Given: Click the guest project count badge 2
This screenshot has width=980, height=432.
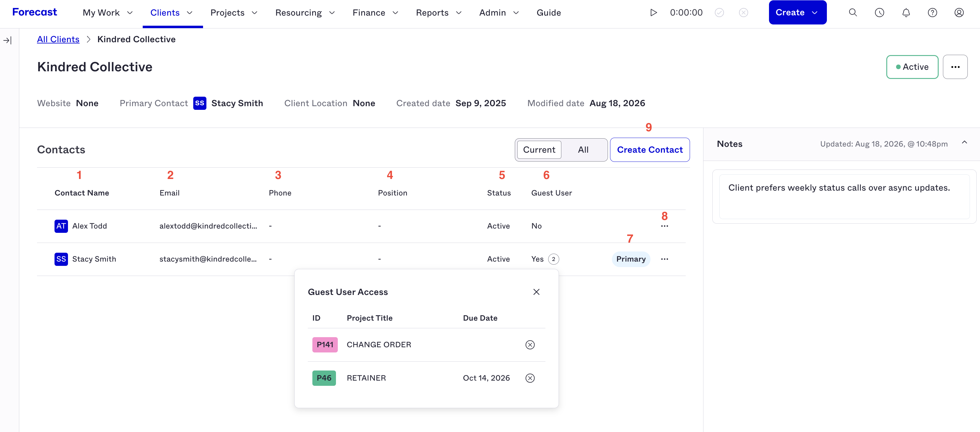Looking at the screenshot, I should click(x=553, y=259).
